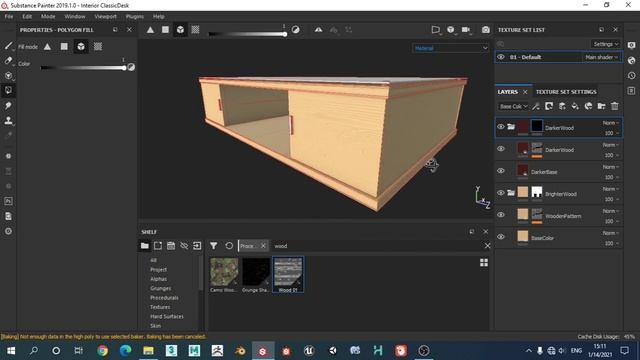This screenshot has width=640, height=360.
Task: Toggle symmetry icon in viewport top bar
Action: 318,30
